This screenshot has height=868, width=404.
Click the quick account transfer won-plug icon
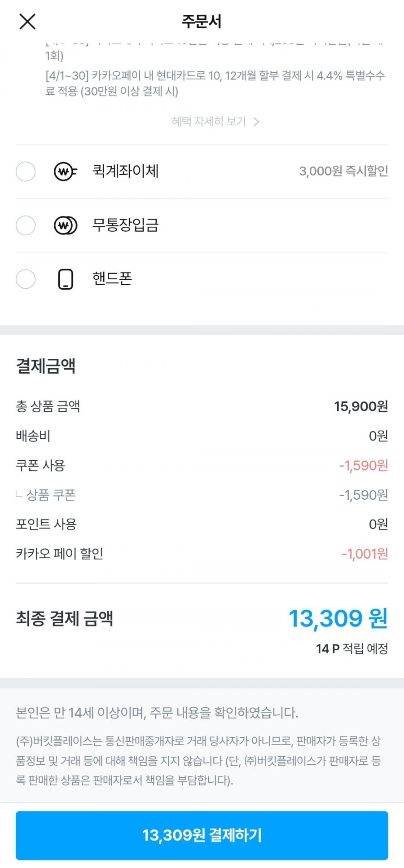coord(66,172)
